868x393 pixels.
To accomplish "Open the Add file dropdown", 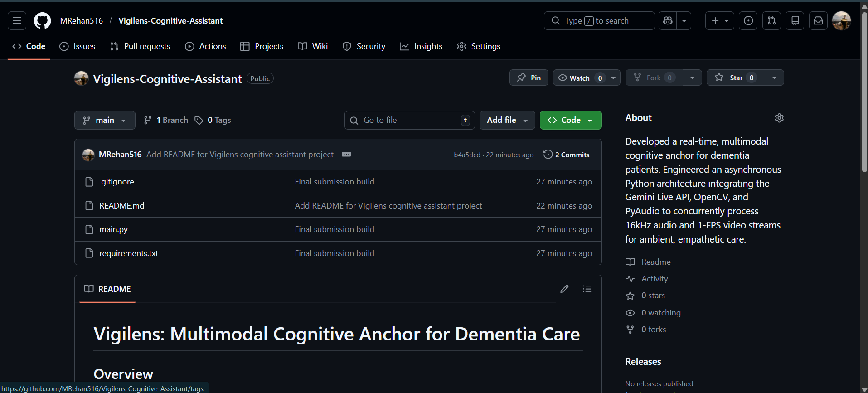I will [x=507, y=120].
